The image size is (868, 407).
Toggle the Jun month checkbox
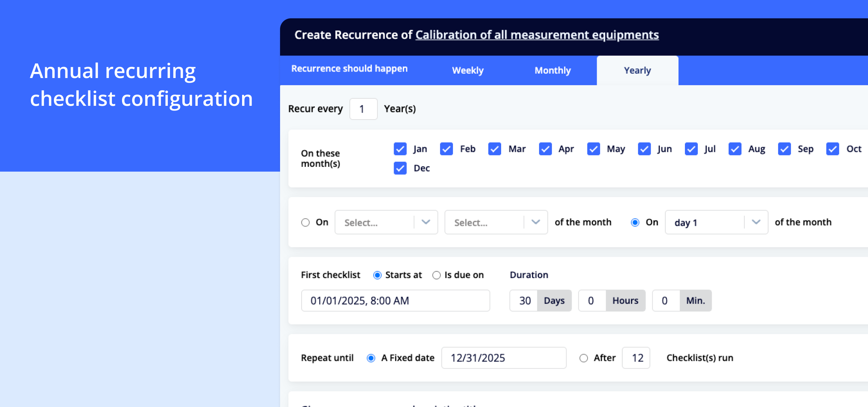coord(644,149)
